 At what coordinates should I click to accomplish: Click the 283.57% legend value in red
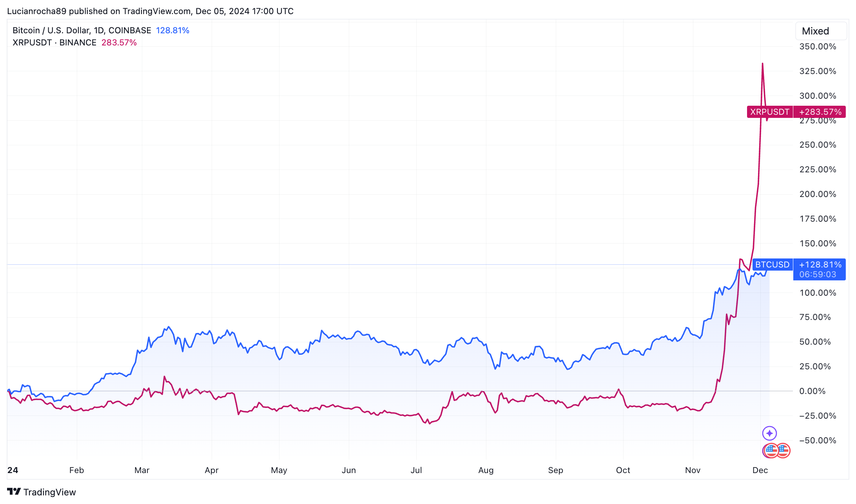[119, 43]
